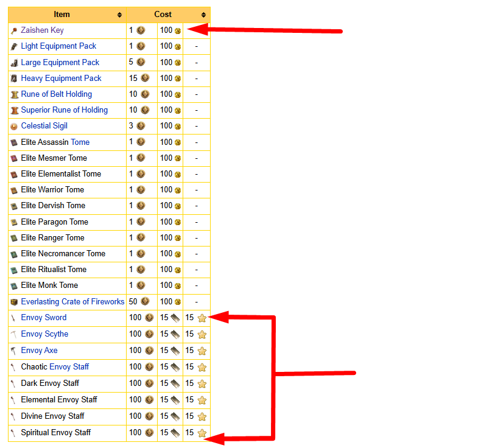This screenshot has height=448, width=484.
Task: Click the Spiritual Envoy Staff weapon icon
Action: tap(13, 433)
